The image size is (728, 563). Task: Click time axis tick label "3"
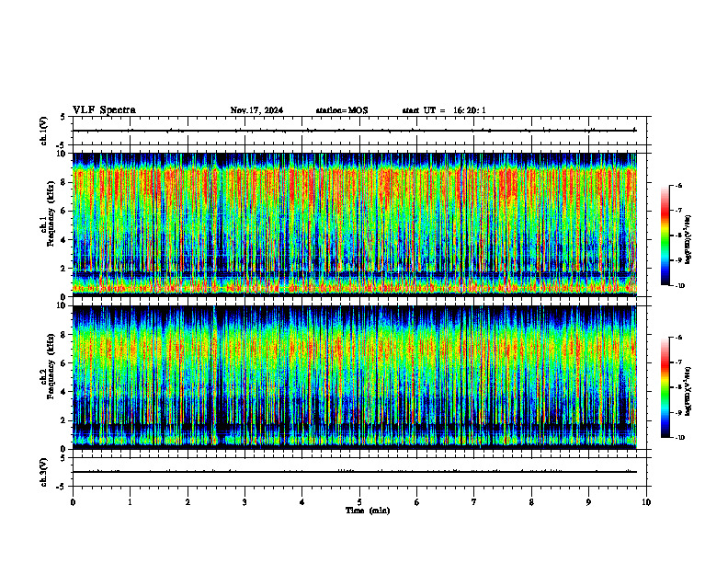pyautogui.click(x=245, y=502)
